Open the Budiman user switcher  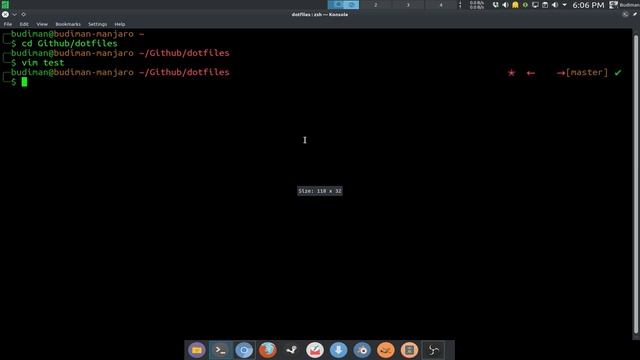pyautogui.click(x=624, y=5)
